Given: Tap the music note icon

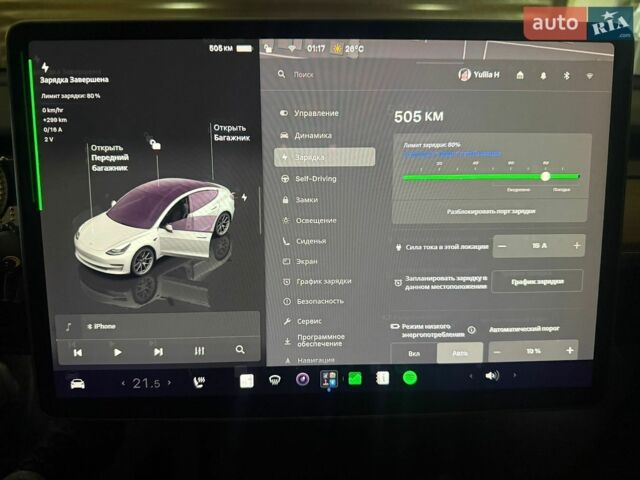Looking at the screenshot, I should pos(69,327).
